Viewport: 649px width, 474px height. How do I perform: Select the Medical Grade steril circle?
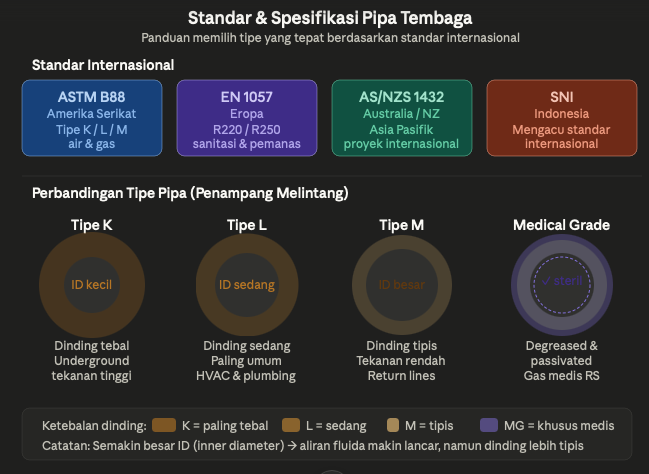tap(562, 285)
